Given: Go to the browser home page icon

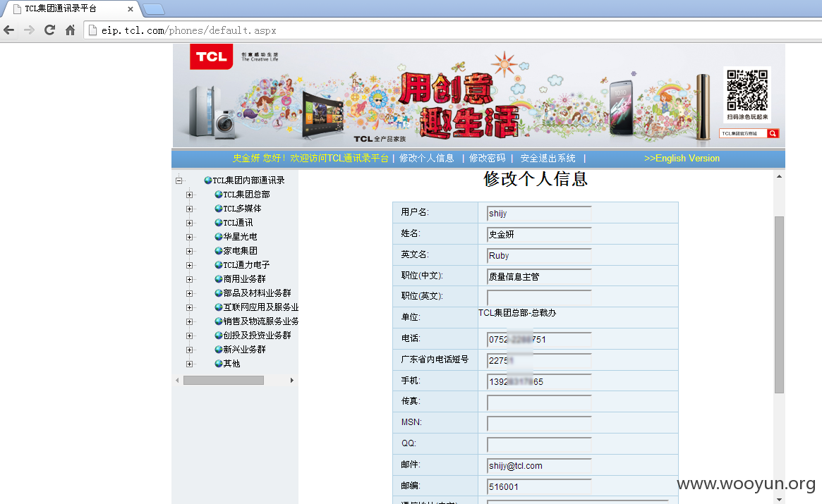Looking at the screenshot, I should (71, 30).
